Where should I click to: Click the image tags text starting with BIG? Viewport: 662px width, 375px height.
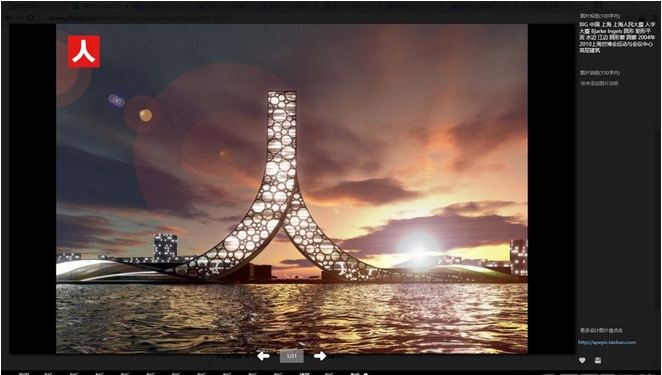point(617,38)
